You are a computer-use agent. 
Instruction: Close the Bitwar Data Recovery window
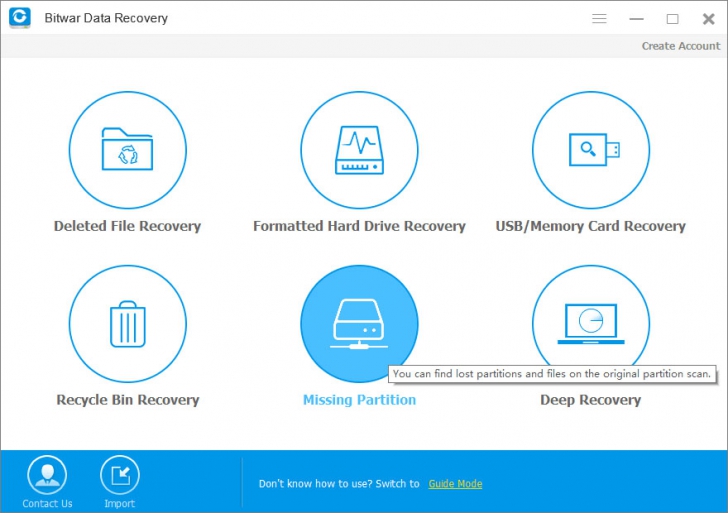708,19
